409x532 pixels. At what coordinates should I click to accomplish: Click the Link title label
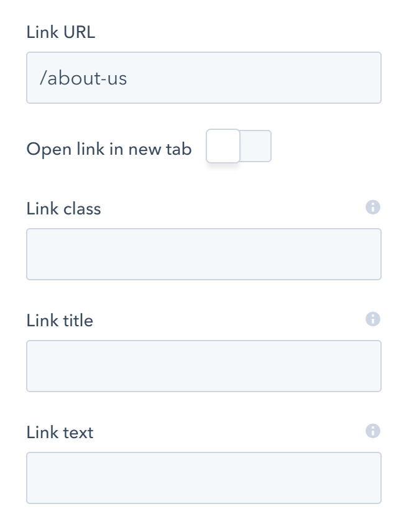click(59, 320)
